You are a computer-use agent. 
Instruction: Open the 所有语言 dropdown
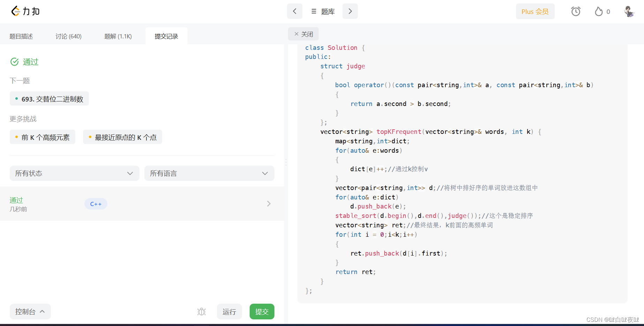[209, 173]
